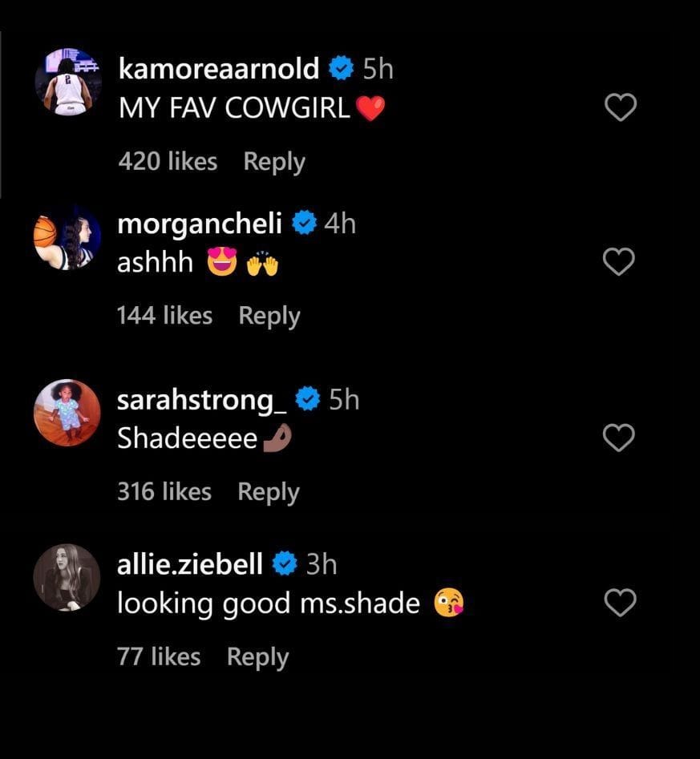Image resolution: width=700 pixels, height=759 pixels.
Task: Visit the allie.ziebell username link
Action: [190, 564]
